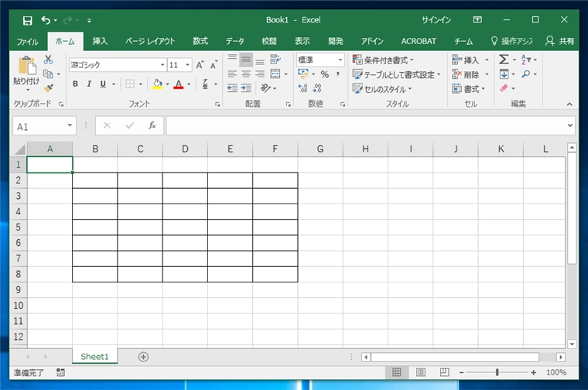588x390 pixels.
Task: Toggle top vertical alignment
Action: click(233, 60)
